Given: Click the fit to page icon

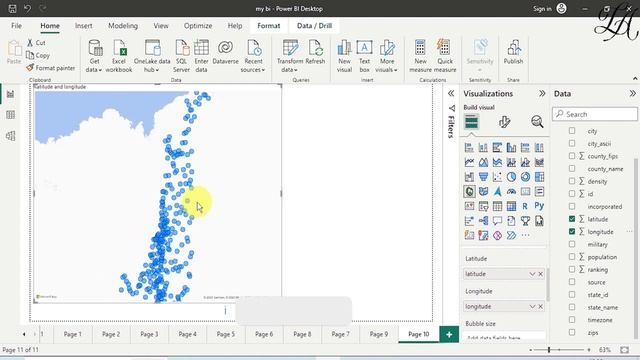Looking at the screenshot, I should coord(624,350).
